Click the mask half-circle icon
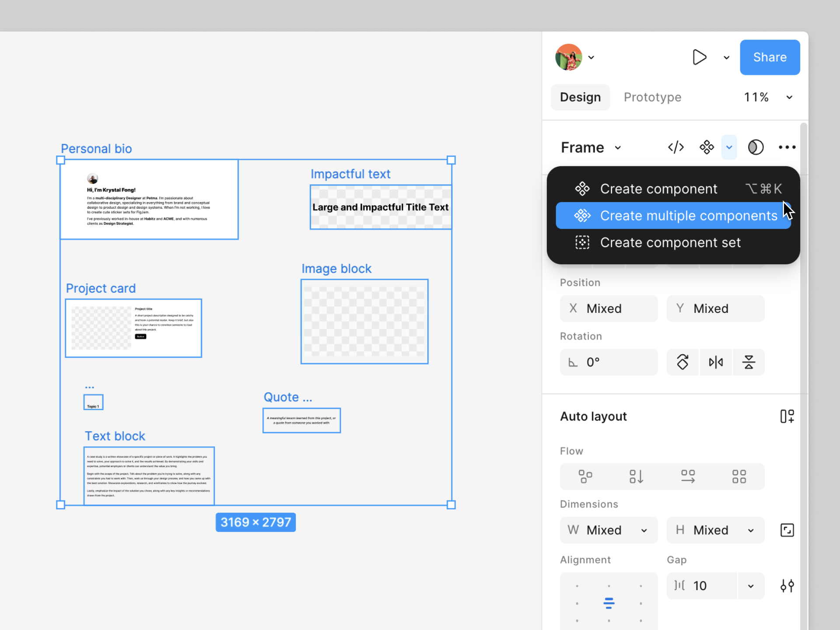The width and height of the screenshot is (840, 630). [756, 147]
